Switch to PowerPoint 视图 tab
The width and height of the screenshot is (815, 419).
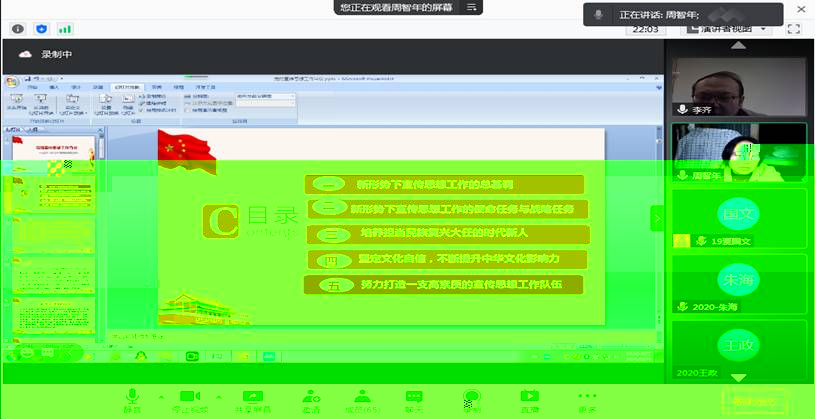(x=178, y=87)
